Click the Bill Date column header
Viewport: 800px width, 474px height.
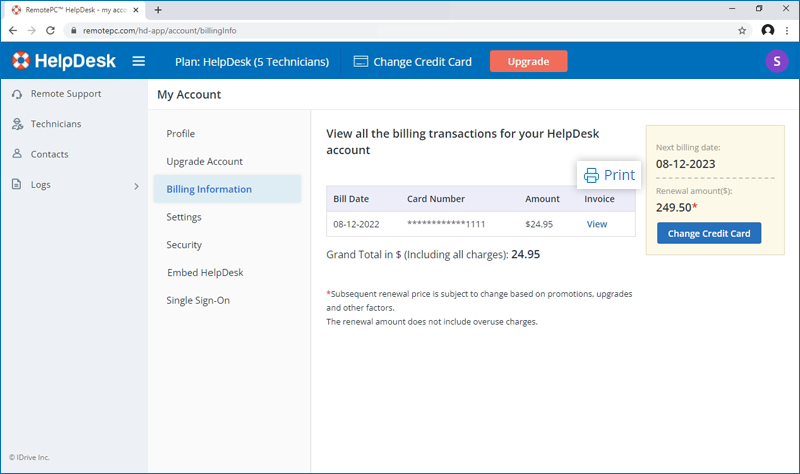[351, 199]
